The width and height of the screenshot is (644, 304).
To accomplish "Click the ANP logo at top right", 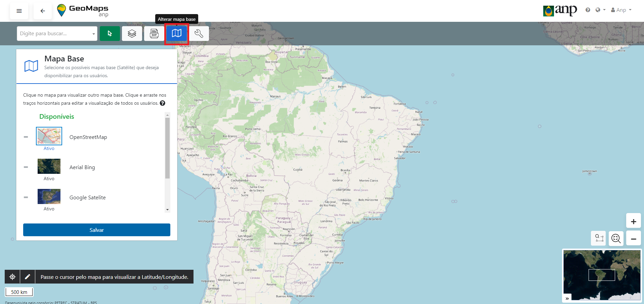I will tap(560, 10).
